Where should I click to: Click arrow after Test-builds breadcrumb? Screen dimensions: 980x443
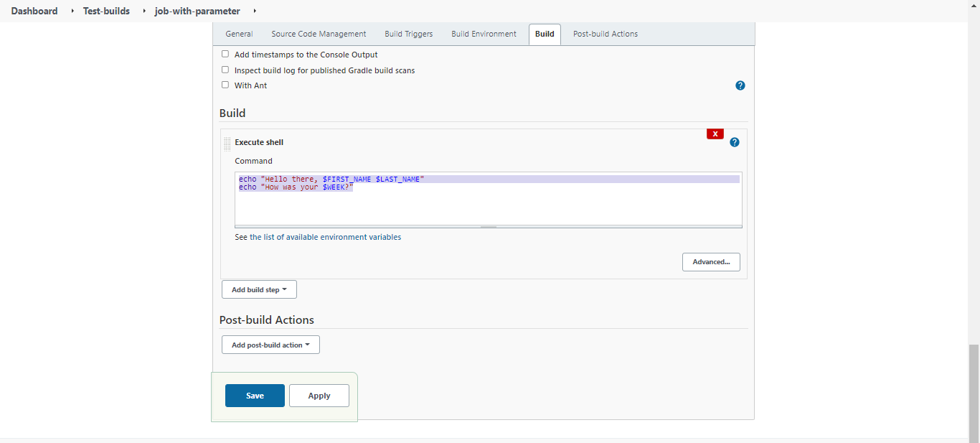click(x=144, y=11)
